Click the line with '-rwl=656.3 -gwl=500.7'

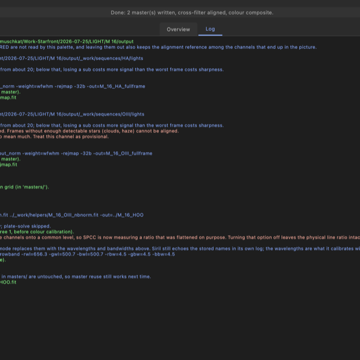pos(87,254)
